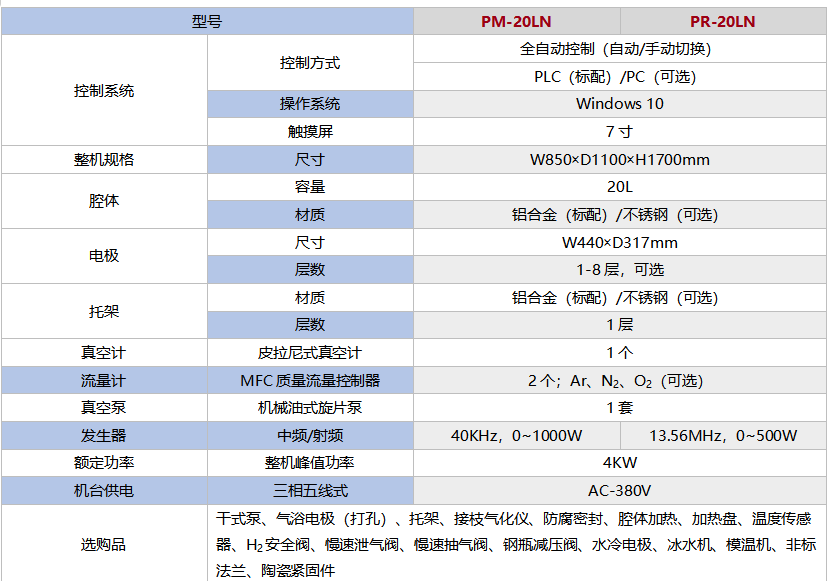828x581 pixels.
Task: Select the 三相五线式 cell
Action: tap(309, 491)
